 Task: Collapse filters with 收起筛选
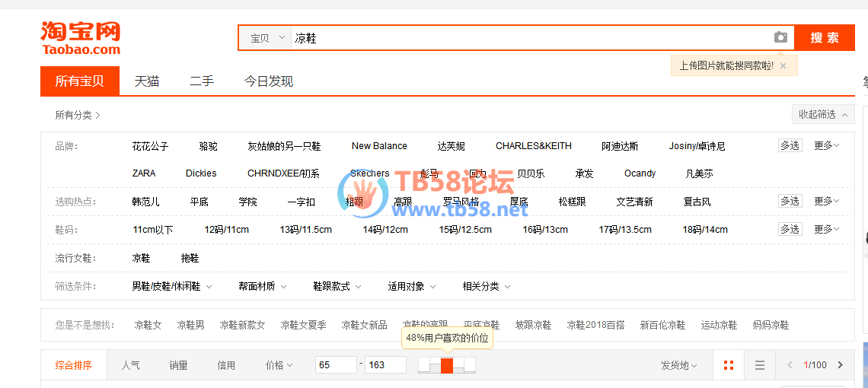pos(822,115)
